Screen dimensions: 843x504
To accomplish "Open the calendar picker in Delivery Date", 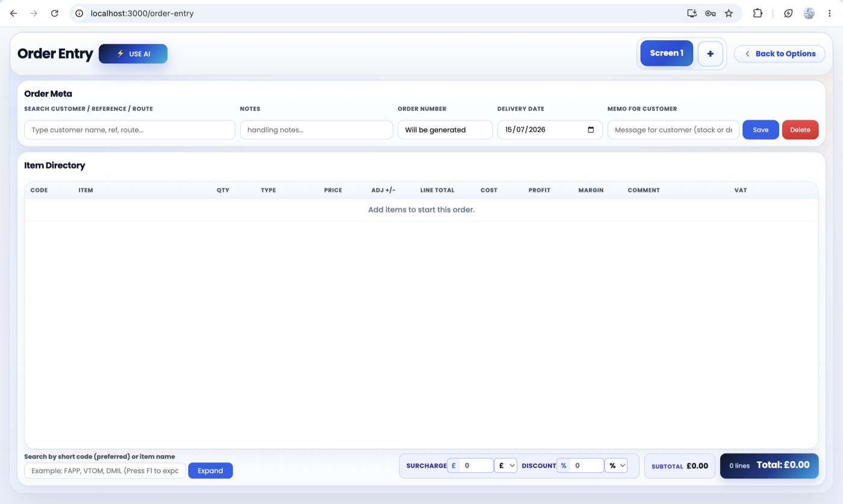I will tap(591, 129).
